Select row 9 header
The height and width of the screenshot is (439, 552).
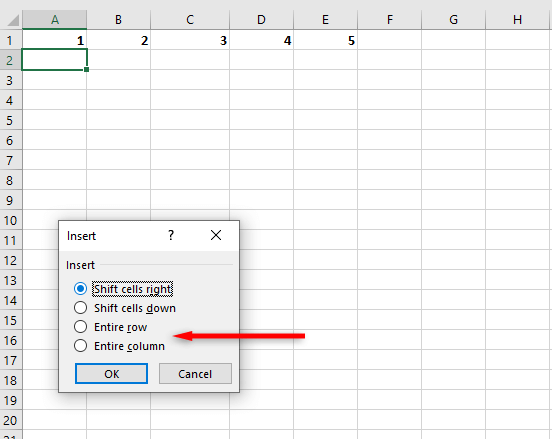11,200
